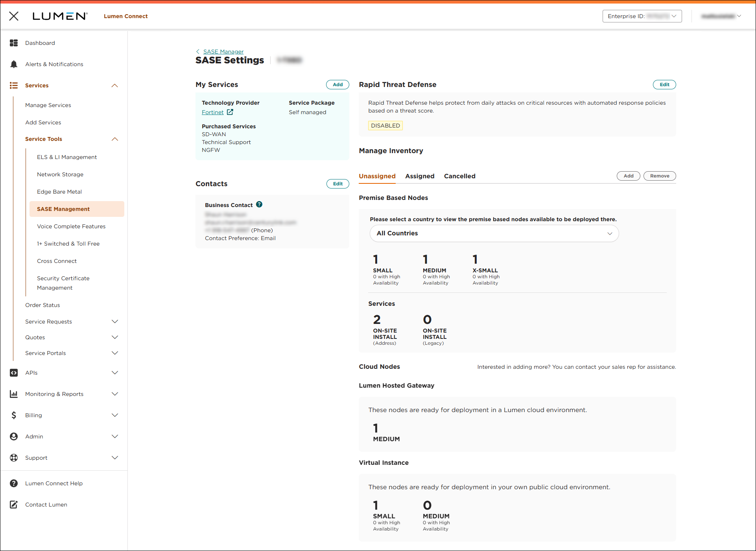The width and height of the screenshot is (756, 551).
Task: Click the Contact Lumen pencil icon
Action: click(x=14, y=505)
